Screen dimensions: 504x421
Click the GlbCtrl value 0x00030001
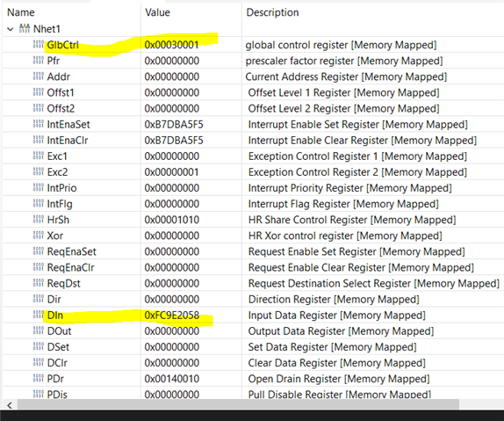(x=171, y=45)
